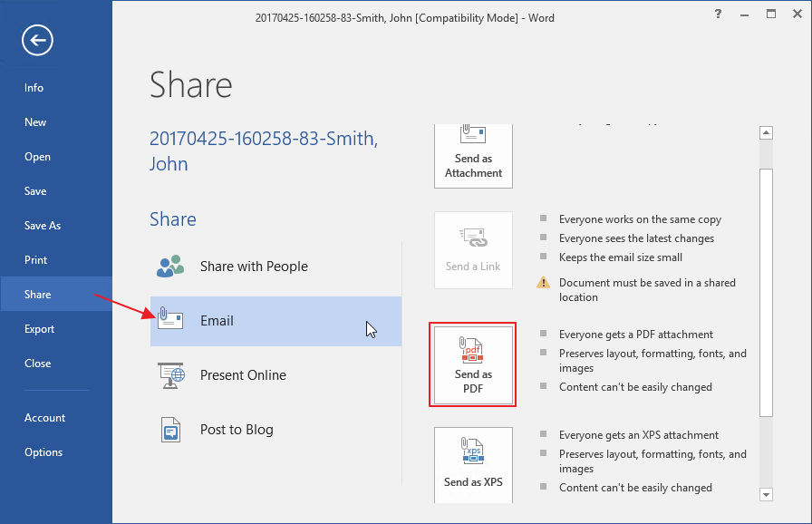Select the Email sharing option label
This screenshot has height=524, width=812.
coord(217,321)
